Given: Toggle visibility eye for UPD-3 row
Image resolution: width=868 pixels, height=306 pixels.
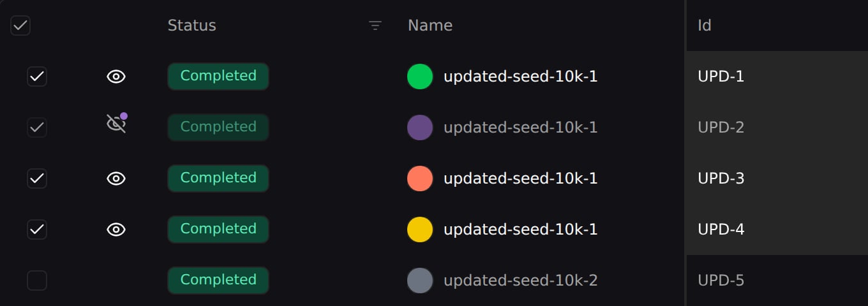Looking at the screenshot, I should click(116, 178).
